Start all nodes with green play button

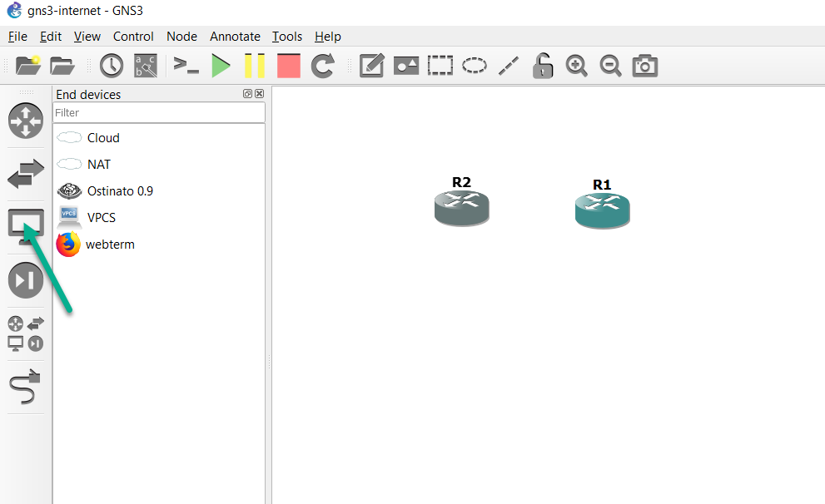(221, 66)
